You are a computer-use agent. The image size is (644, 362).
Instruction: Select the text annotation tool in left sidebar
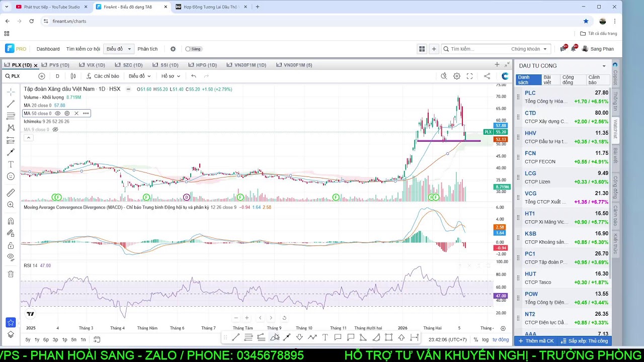[x=11, y=164]
